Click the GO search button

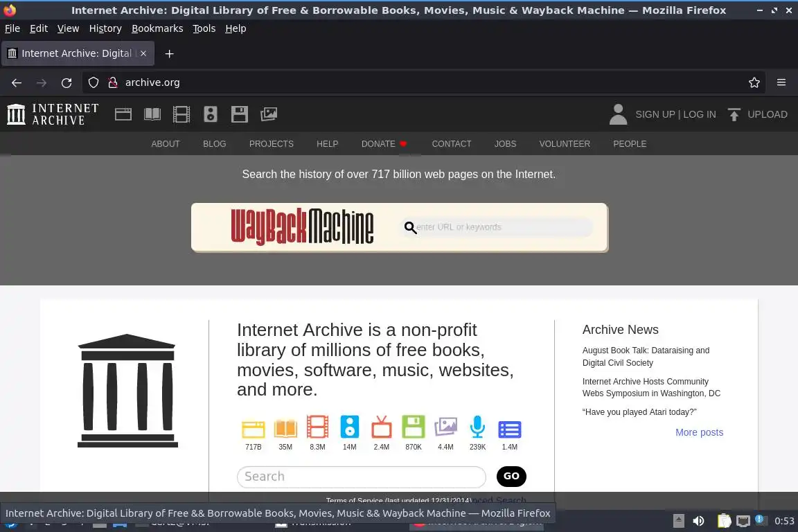pyautogui.click(x=511, y=476)
